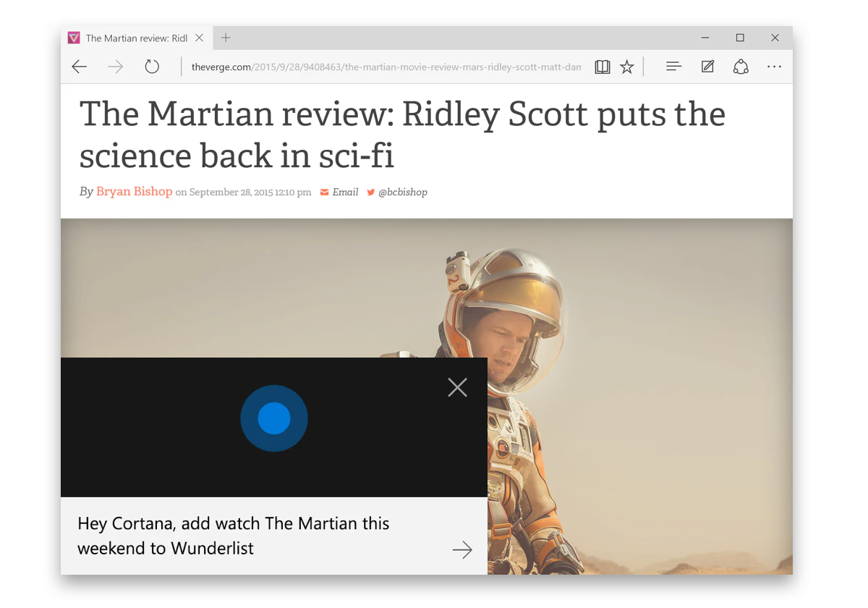Viewport: 868px width, 608px height.
Task: Minimize the Edge window
Action: tap(705, 38)
